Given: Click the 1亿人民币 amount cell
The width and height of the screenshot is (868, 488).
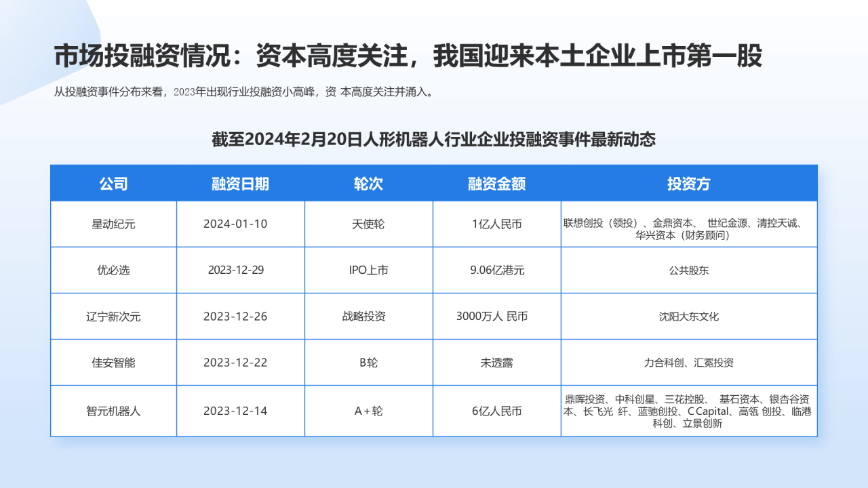Looking at the screenshot, I should 497,224.
